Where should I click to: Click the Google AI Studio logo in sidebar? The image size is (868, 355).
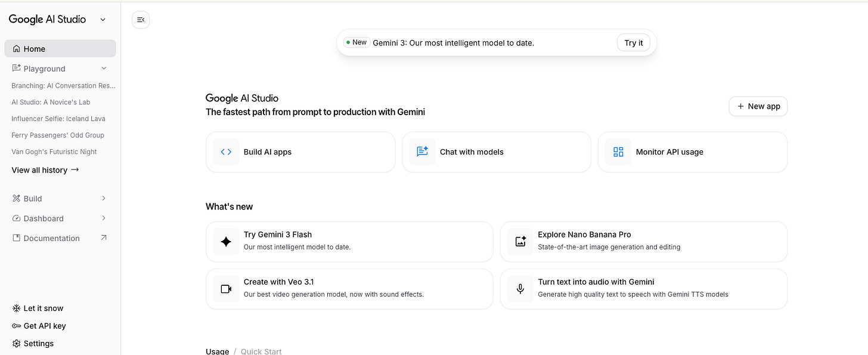(47, 19)
